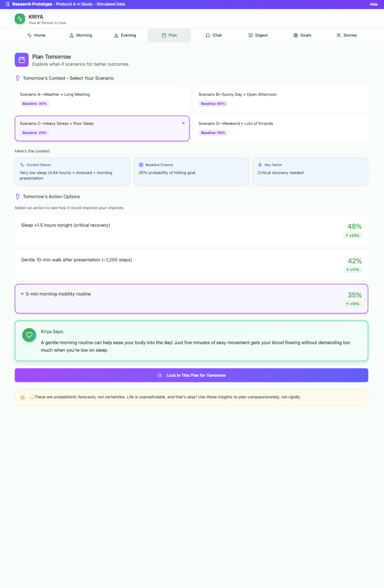The image size is (384, 588).
Task: Click the target icon next to Baseline Chance
Action: (x=141, y=165)
